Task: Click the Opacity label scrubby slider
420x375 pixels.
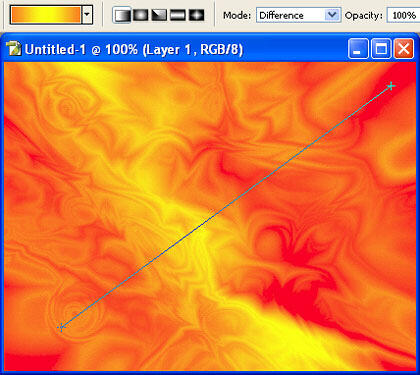Action: coord(364,15)
